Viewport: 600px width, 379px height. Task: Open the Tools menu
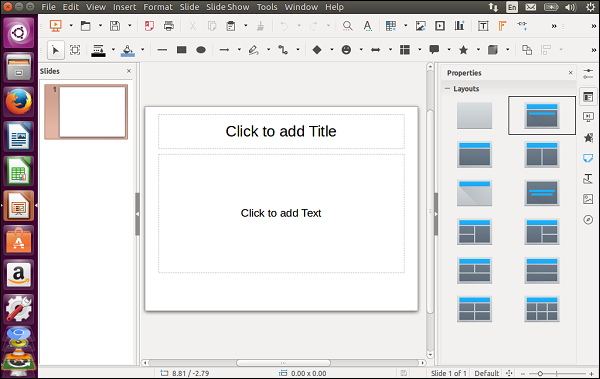pos(267,7)
